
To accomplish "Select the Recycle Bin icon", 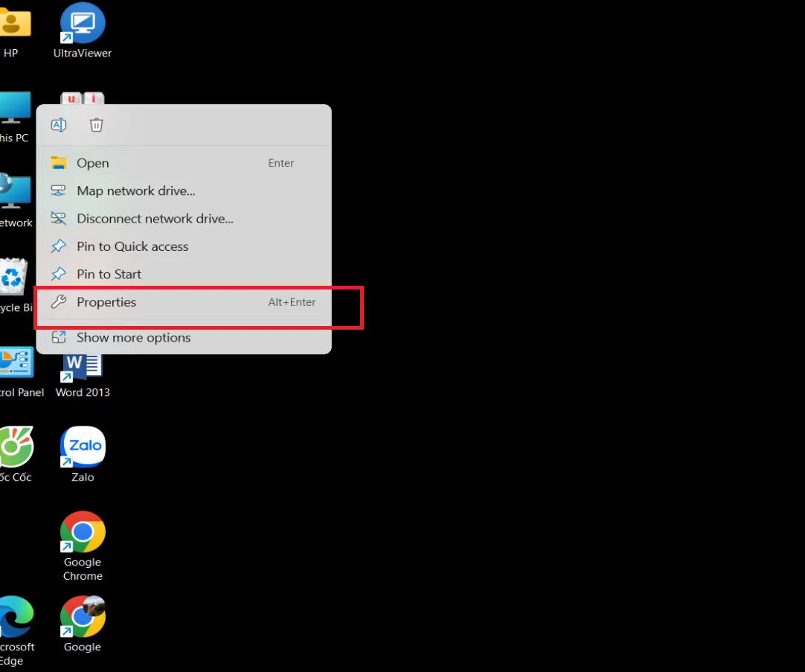I will click(x=13, y=279).
